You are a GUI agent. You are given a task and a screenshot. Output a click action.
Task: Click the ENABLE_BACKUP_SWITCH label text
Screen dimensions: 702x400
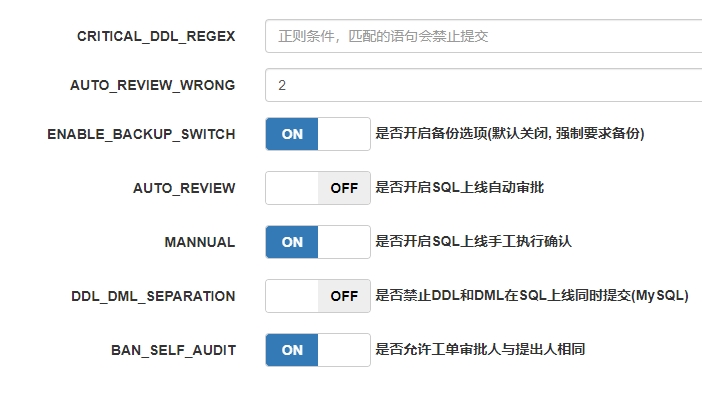point(141,134)
